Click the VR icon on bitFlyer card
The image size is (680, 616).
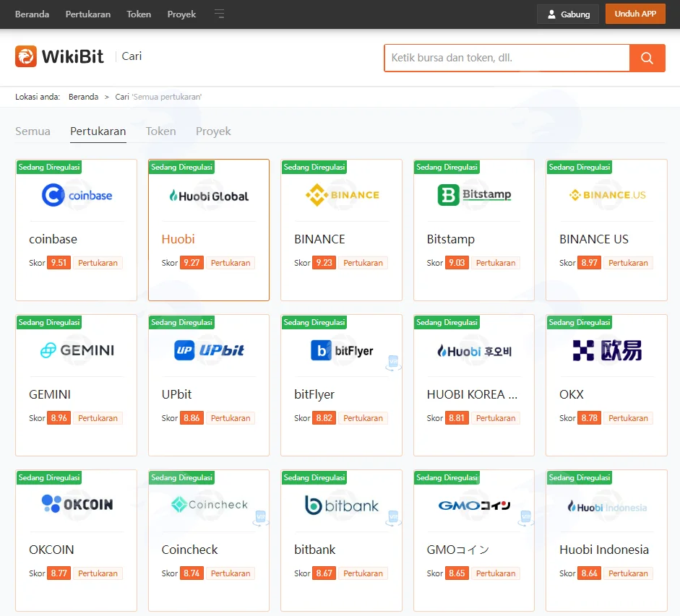[393, 363]
